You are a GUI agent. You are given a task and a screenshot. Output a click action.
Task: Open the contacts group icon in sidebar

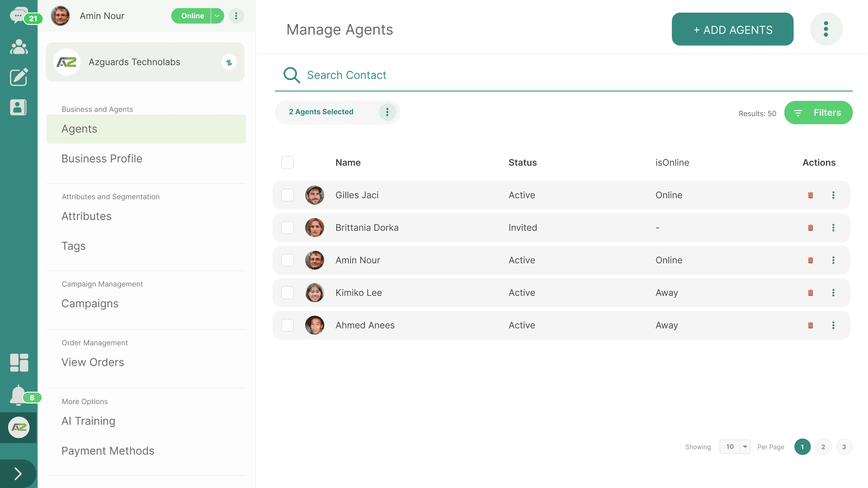coord(19,47)
